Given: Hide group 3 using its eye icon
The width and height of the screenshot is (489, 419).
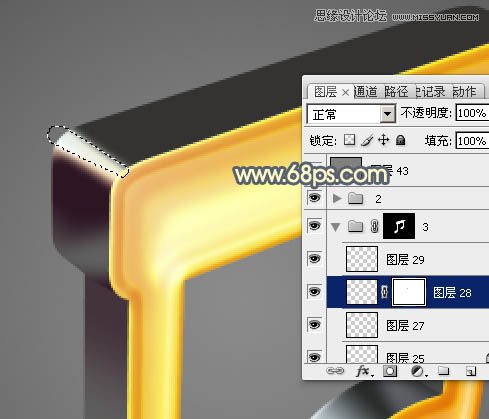Looking at the screenshot, I should click(314, 226).
